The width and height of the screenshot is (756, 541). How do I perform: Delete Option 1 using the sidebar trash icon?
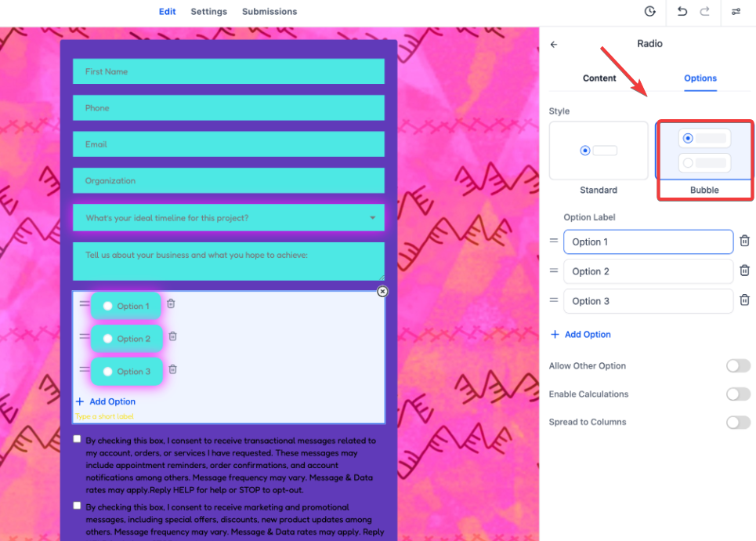(x=745, y=241)
